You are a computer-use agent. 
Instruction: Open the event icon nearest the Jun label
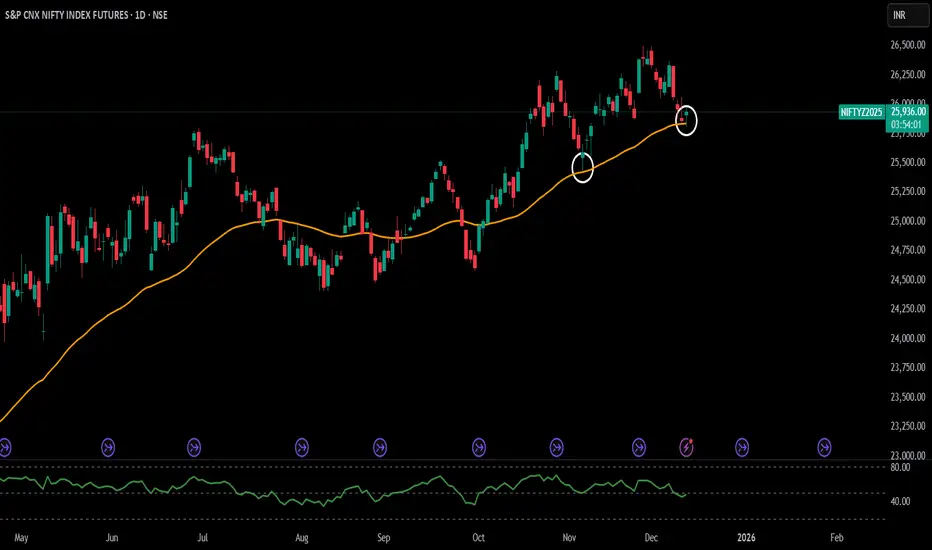coord(108,447)
